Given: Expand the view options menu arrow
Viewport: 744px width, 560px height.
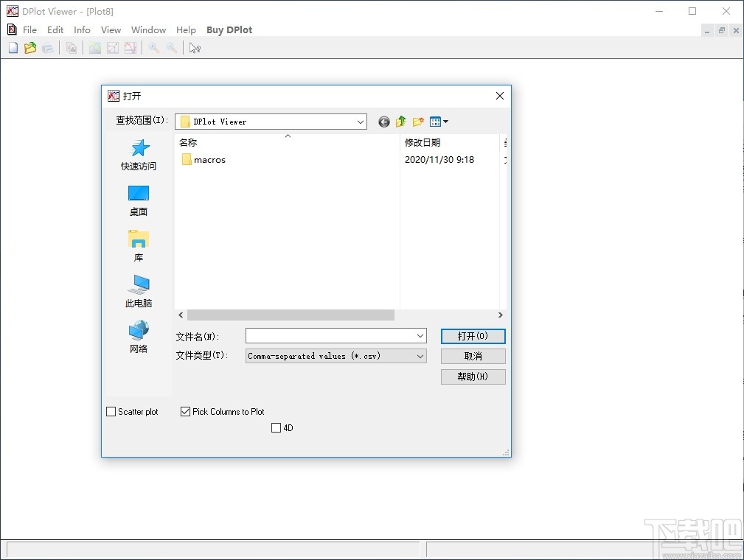Looking at the screenshot, I should 445,122.
